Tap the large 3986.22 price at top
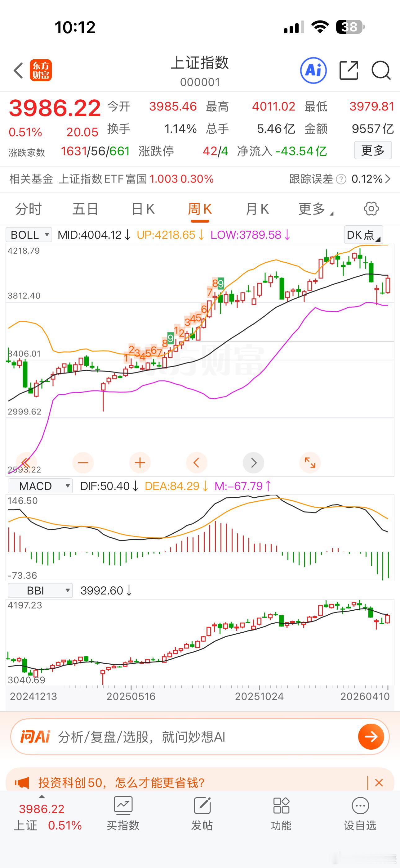The width and height of the screenshot is (400, 868). click(x=55, y=108)
